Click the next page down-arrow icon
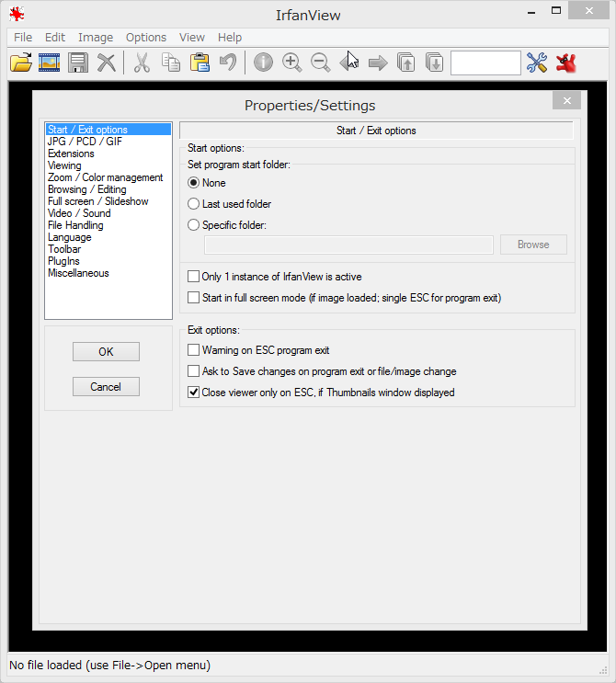616x683 pixels. pyautogui.click(x=434, y=63)
